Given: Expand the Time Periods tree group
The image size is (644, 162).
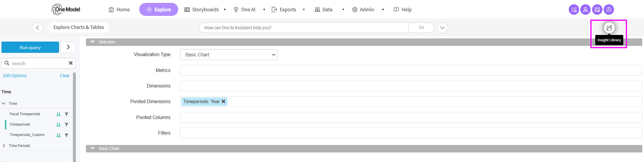Looking at the screenshot, I should [x=4, y=146].
